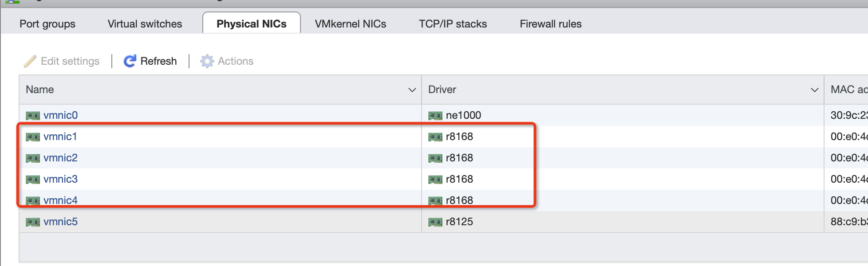Open the Name column dropdown arrow
868x266 pixels.
click(412, 90)
